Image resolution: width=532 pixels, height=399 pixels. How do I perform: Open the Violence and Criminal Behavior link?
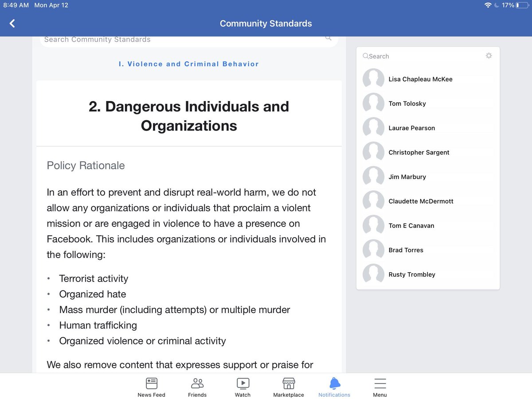tap(189, 64)
